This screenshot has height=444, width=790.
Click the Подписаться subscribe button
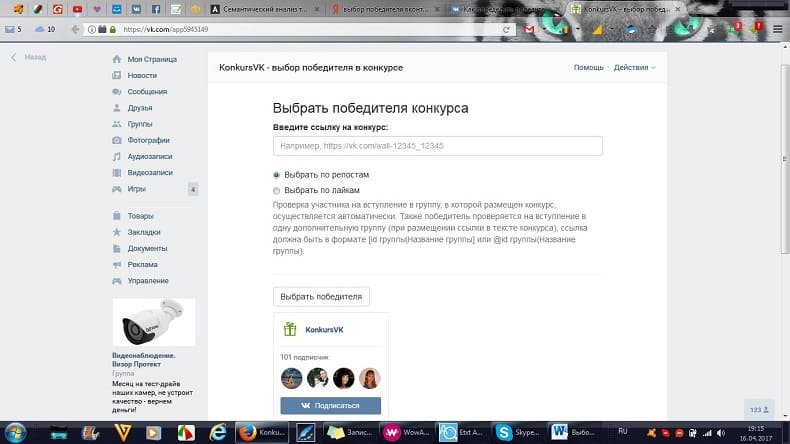tap(330, 406)
